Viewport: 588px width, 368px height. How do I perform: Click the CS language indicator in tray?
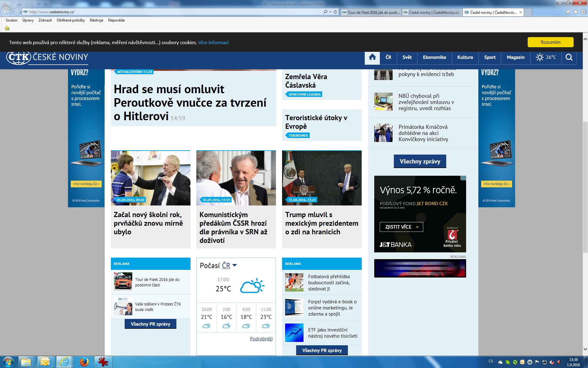[x=491, y=362]
